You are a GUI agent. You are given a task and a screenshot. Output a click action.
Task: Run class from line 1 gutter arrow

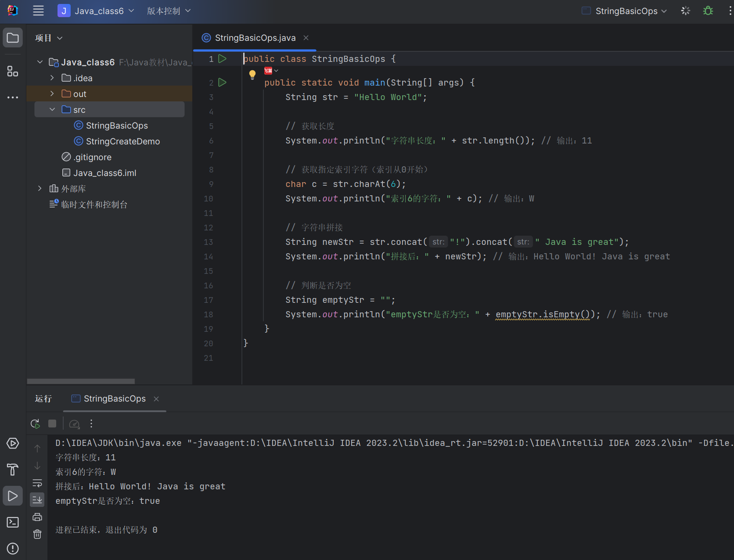click(223, 59)
